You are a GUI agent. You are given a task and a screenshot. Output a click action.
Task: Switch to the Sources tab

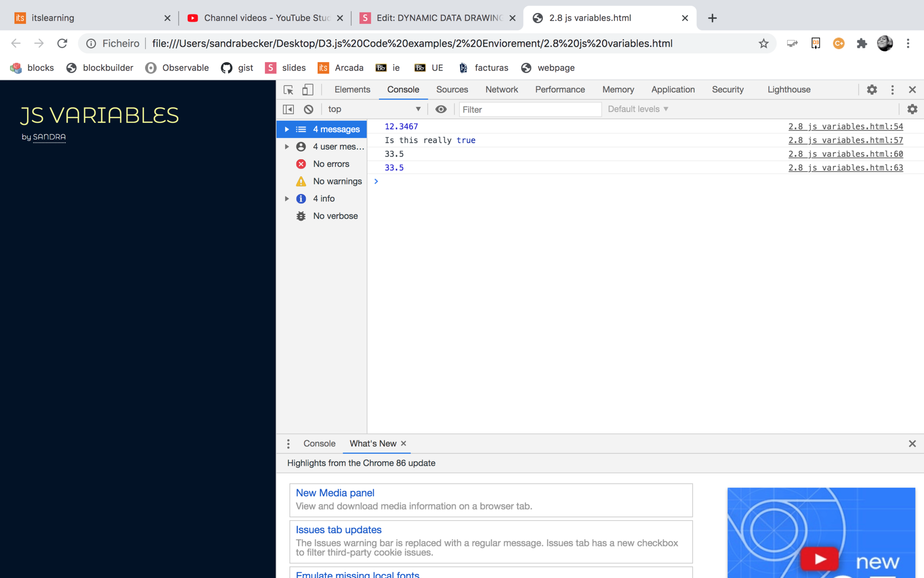click(x=452, y=89)
